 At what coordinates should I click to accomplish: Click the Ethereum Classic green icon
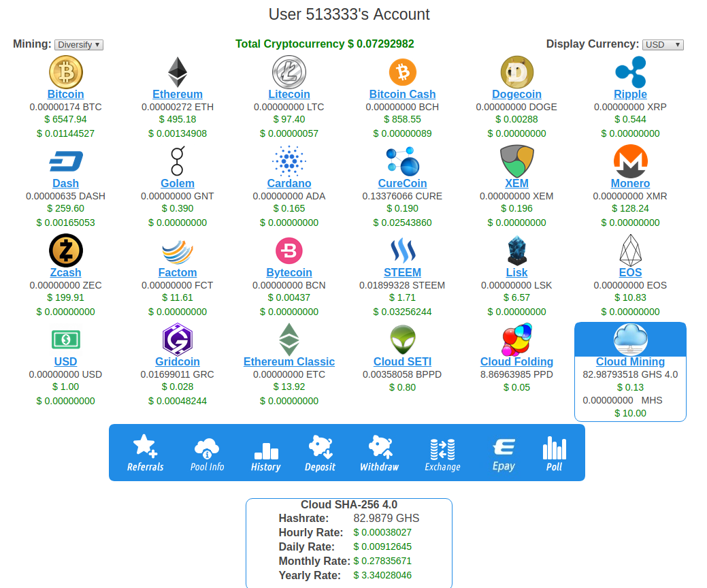click(289, 340)
